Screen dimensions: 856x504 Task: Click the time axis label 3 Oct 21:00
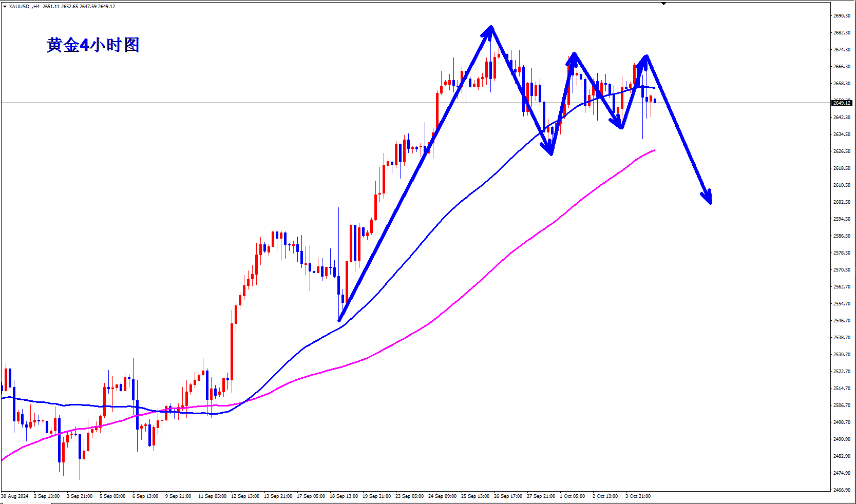pyautogui.click(x=638, y=496)
